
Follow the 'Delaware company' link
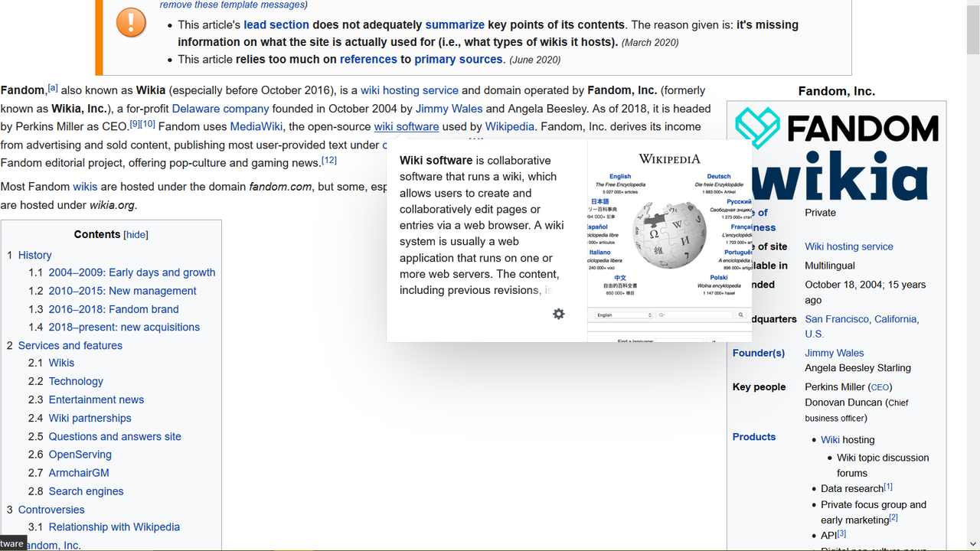(x=220, y=109)
